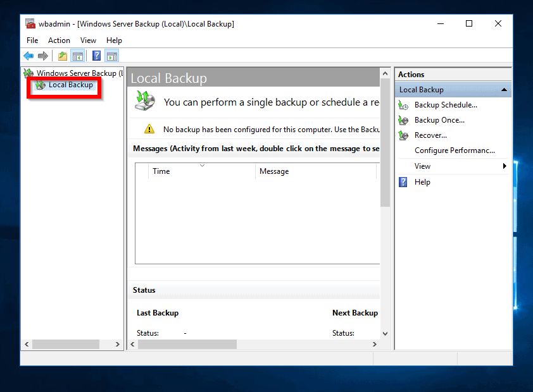This screenshot has width=533, height=392.
Task: Expand the View submenu arrow
Action: pos(505,166)
